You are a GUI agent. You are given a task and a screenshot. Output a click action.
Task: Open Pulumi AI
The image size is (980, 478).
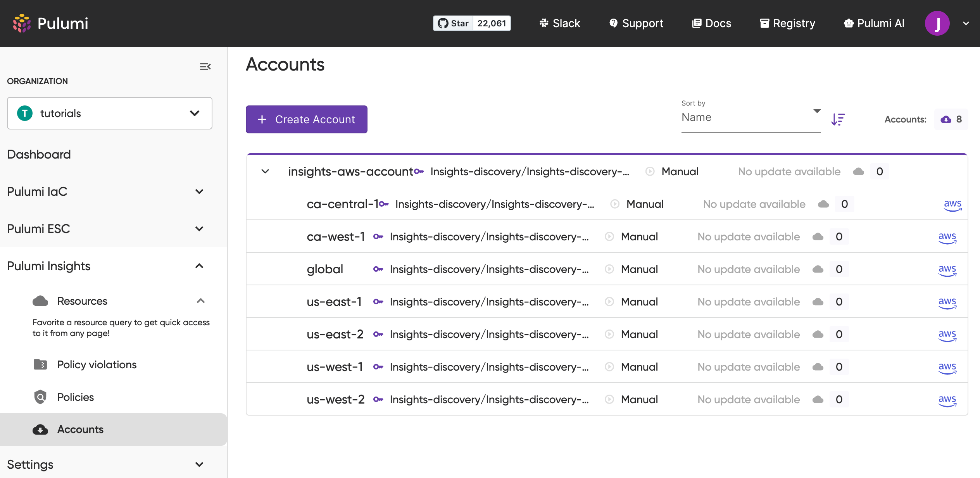[x=874, y=23]
